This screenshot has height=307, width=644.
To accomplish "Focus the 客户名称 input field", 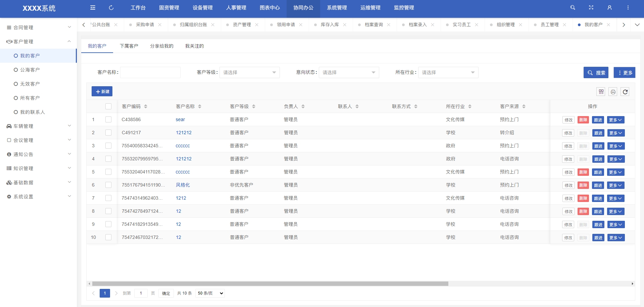I will [150, 72].
